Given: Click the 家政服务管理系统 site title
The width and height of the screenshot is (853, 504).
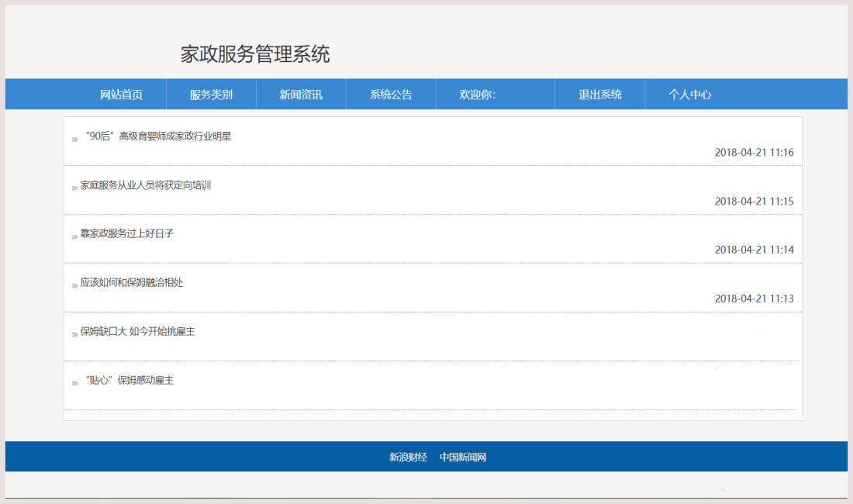Looking at the screenshot, I should (x=255, y=54).
